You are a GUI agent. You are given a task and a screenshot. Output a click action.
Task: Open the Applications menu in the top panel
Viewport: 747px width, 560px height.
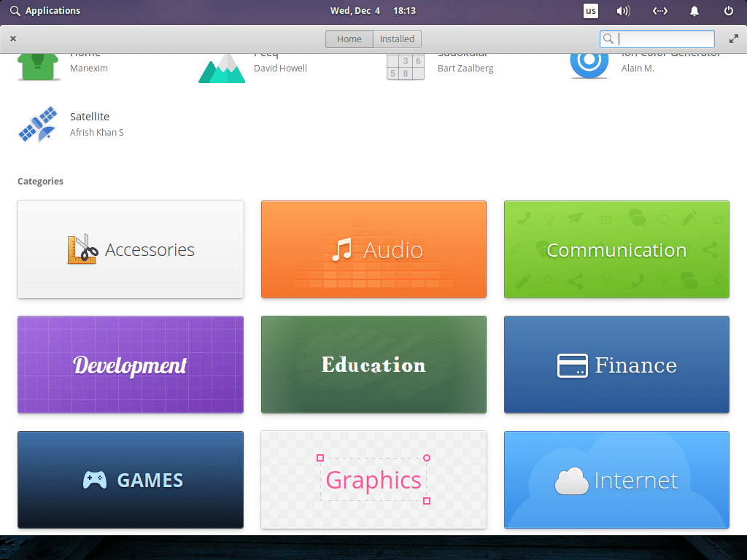coord(45,10)
